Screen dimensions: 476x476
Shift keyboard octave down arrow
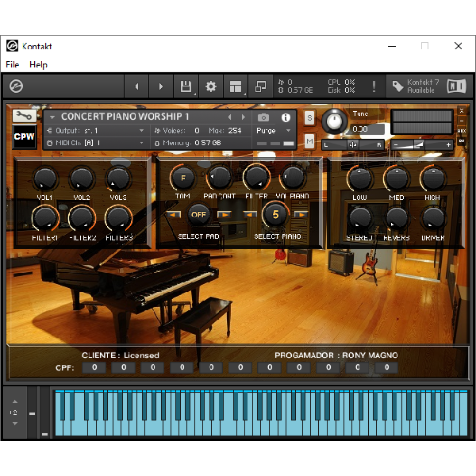(x=15, y=424)
